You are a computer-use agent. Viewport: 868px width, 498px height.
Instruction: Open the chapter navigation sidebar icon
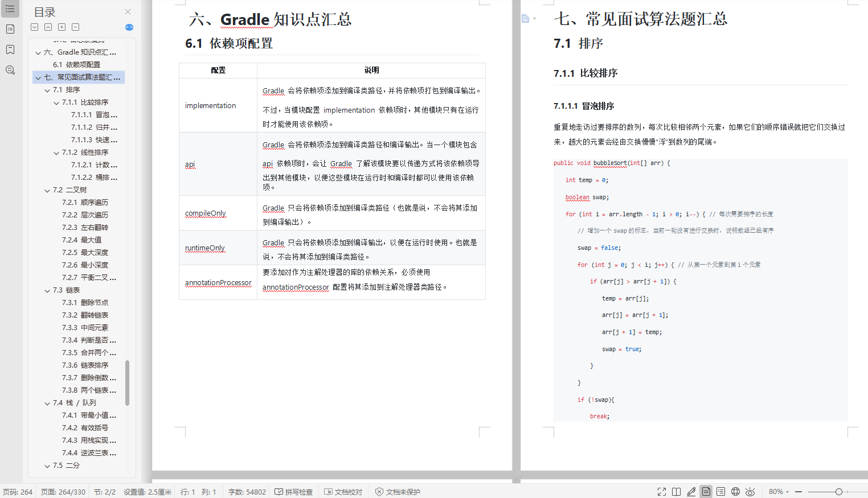coord(10,29)
